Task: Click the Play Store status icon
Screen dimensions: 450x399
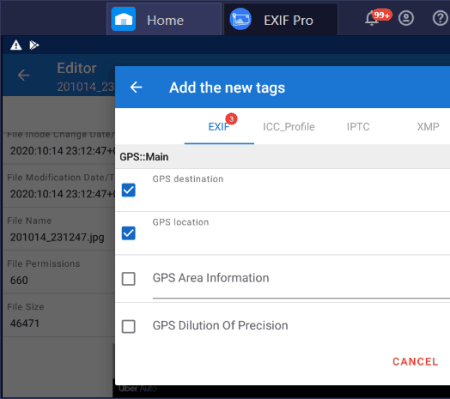Action: 34,45
